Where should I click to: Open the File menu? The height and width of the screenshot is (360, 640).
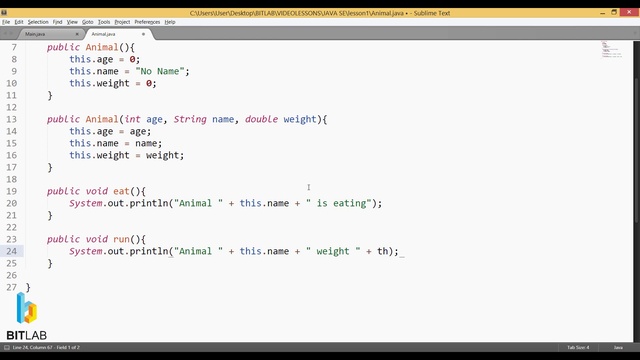(x=6, y=22)
